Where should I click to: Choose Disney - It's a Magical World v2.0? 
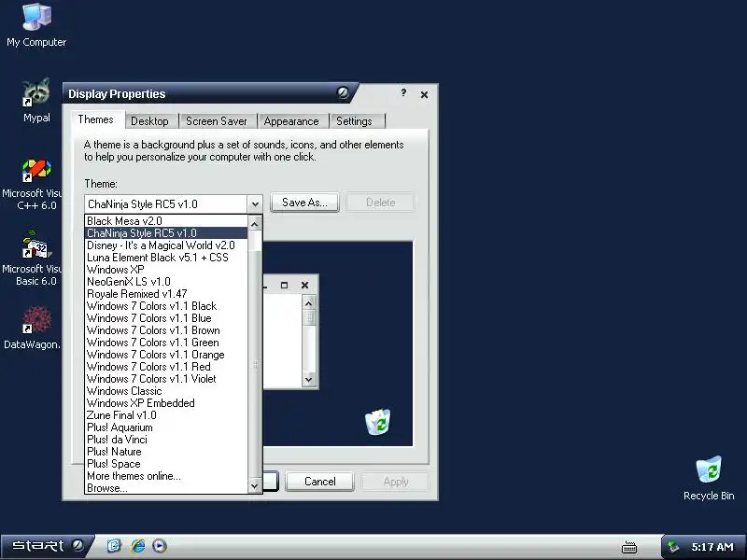pyautogui.click(x=166, y=245)
